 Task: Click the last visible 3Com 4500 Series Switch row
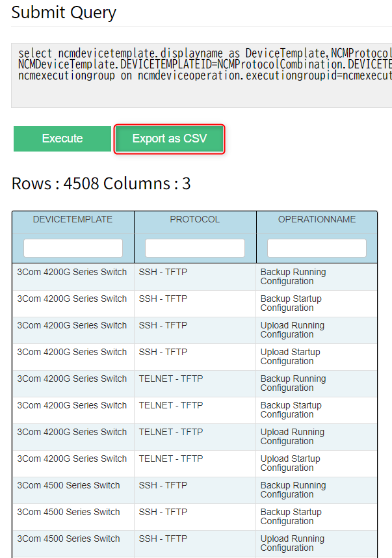pyautogui.click(x=69, y=539)
